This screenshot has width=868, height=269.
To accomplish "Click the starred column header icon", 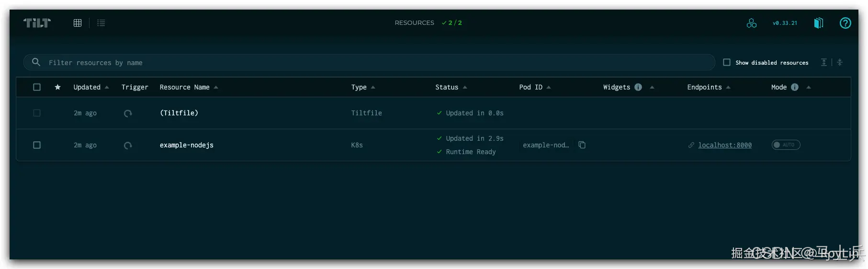I will 57,87.
